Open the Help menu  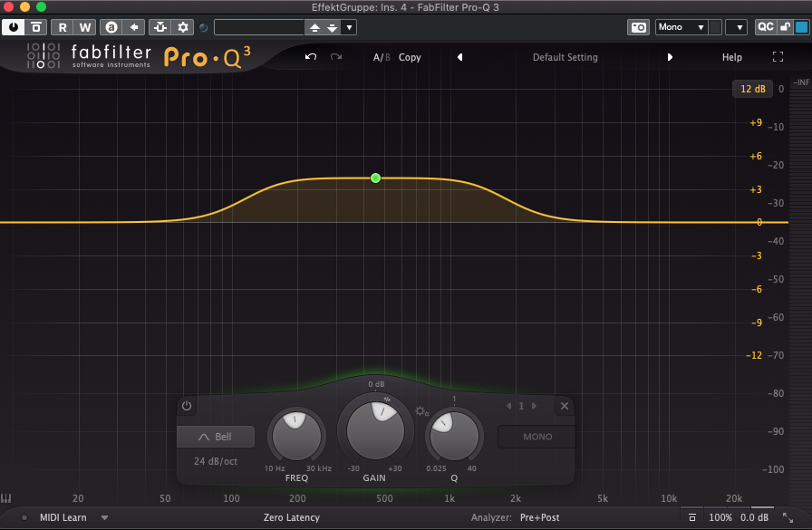tap(731, 57)
